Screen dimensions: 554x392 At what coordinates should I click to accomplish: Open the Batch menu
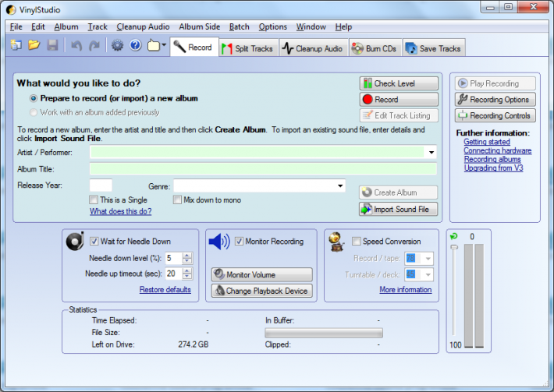click(x=240, y=26)
